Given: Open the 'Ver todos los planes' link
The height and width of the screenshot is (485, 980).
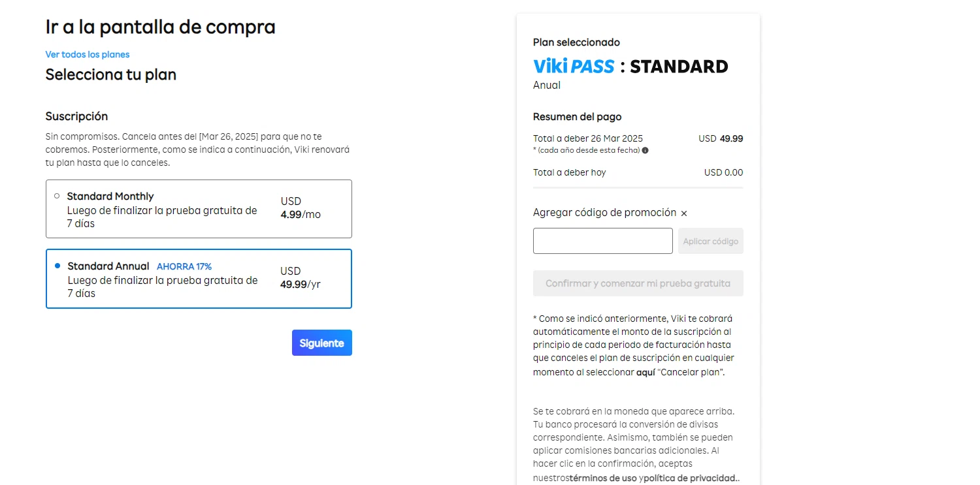Looking at the screenshot, I should [x=88, y=54].
